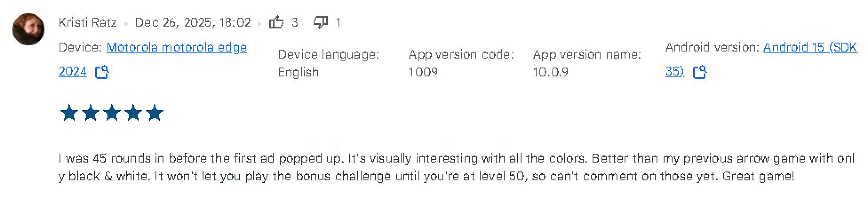The width and height of the screenshot is (868, 199).
Task: Open the Android 15 (SDK 35) link
Action: [x=809, y=48]
